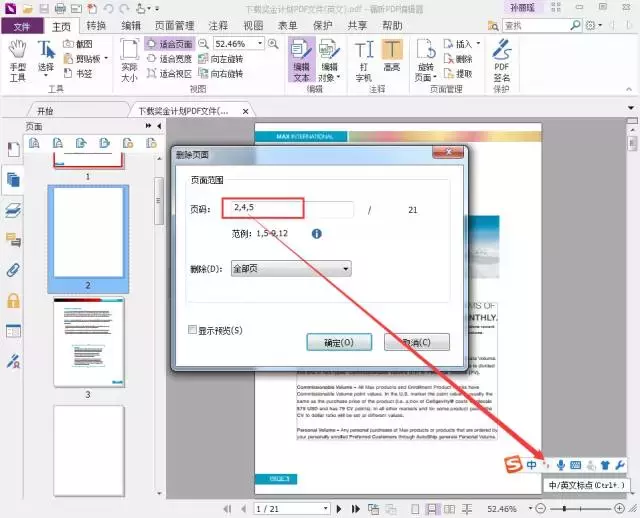Choose the Typewriter (打字机) tool
The image size is (640, 518).
pyautogui.click(x=364, y=61)
